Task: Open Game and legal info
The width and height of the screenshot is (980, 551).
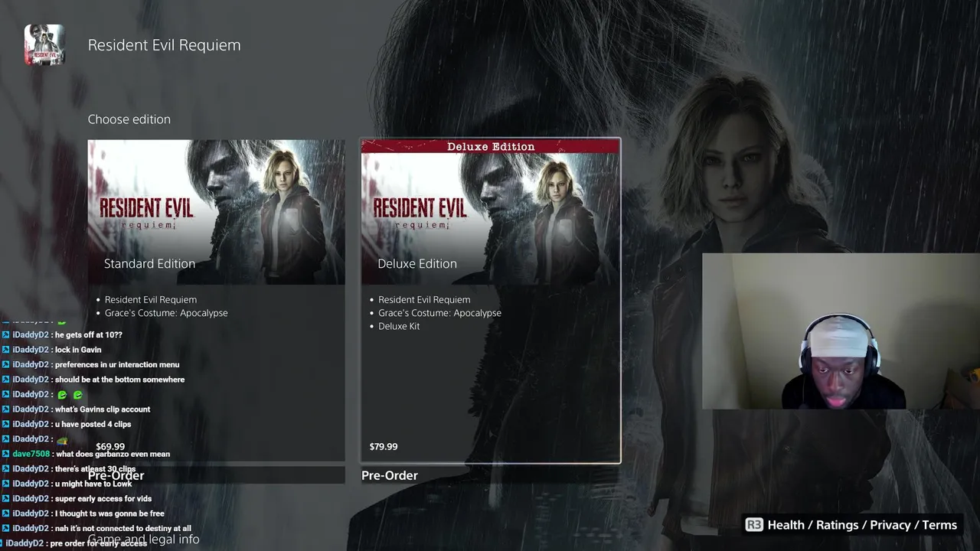Action: coord(144,539)
